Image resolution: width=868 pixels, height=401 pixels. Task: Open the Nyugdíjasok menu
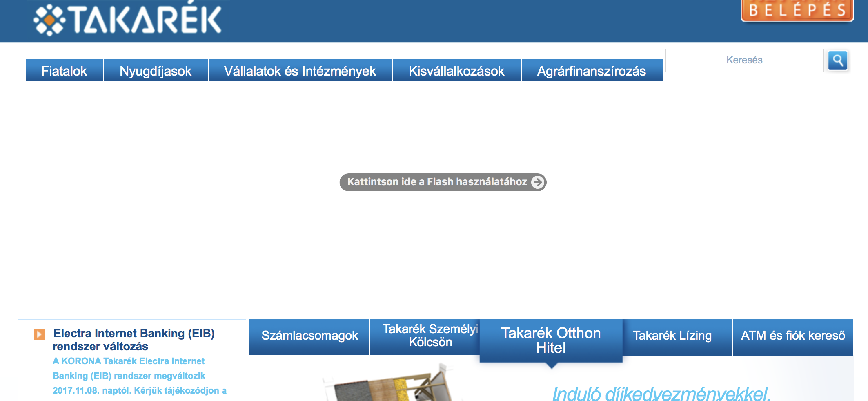click(156, 71)
